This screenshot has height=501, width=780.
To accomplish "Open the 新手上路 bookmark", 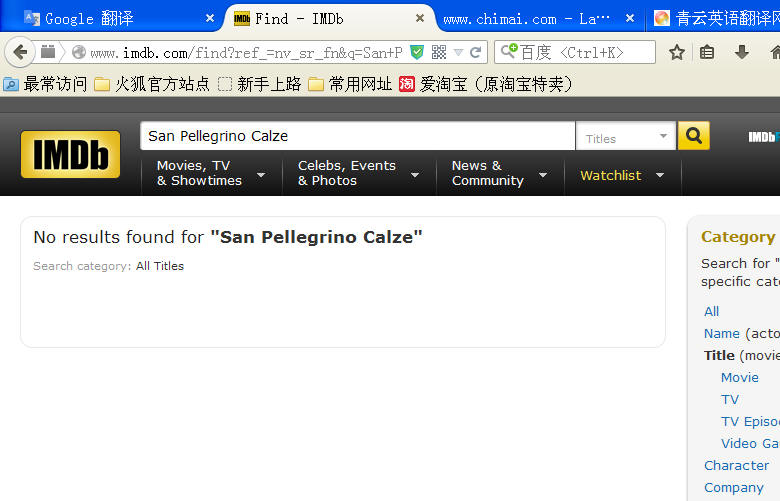I will [x=260, y=84].
